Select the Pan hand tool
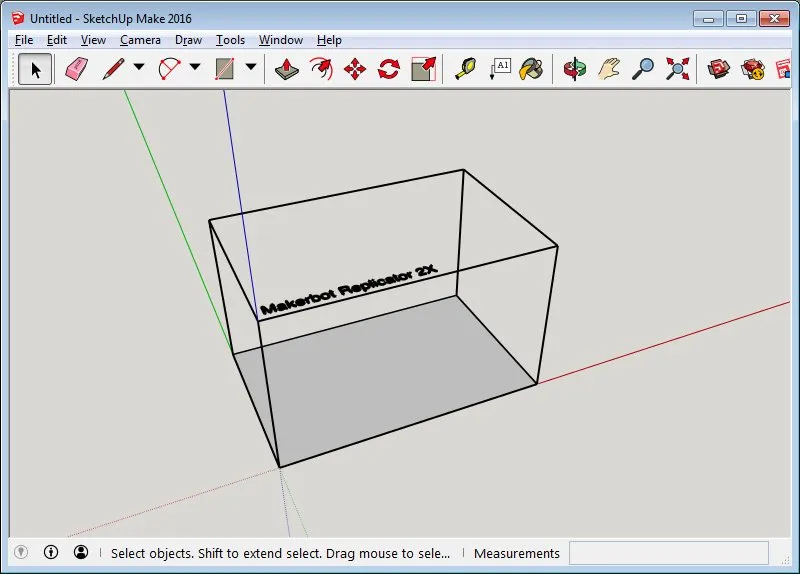The height and width of the screenshot is (574, 800). [x=609, y=69]
